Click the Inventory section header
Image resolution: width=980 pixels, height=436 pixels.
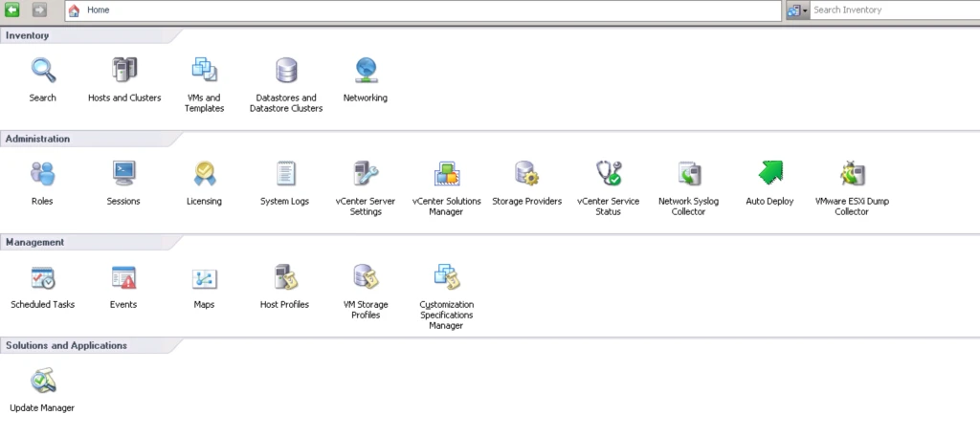[28, 35]
